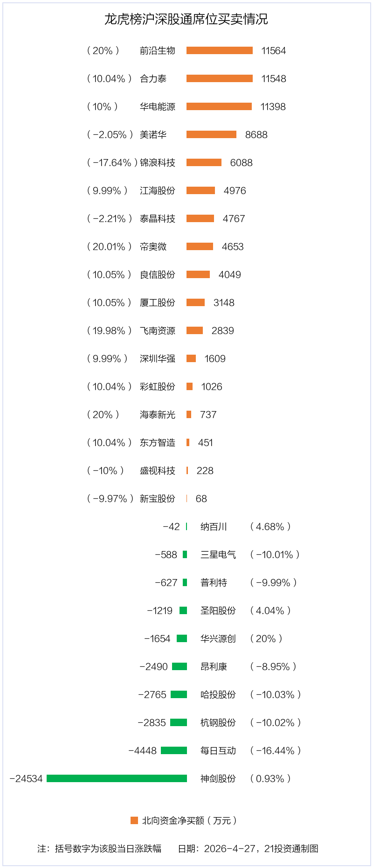Select the 帝奥微 orange bar
Viewport: 373px width, 868px height.
[x=200, y=246]
